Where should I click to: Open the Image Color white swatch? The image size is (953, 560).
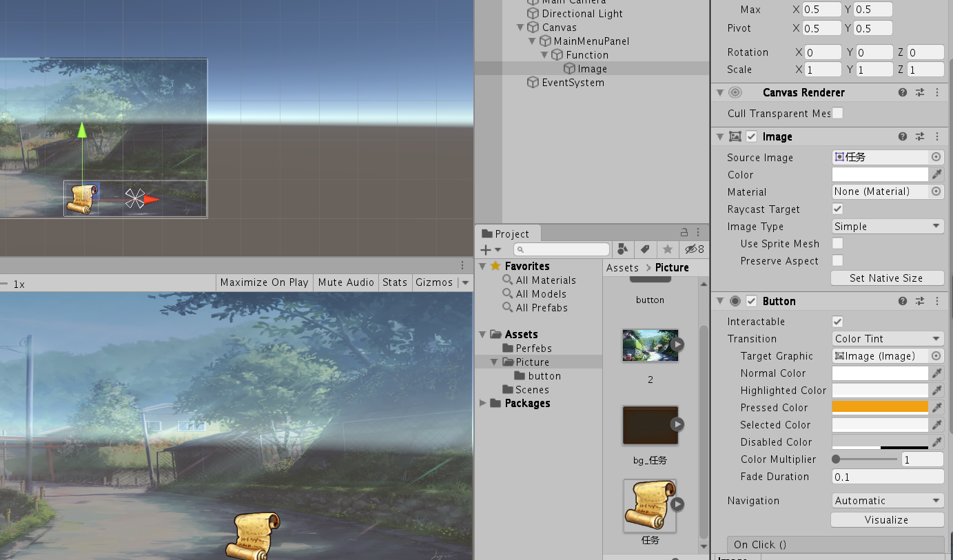880,175
